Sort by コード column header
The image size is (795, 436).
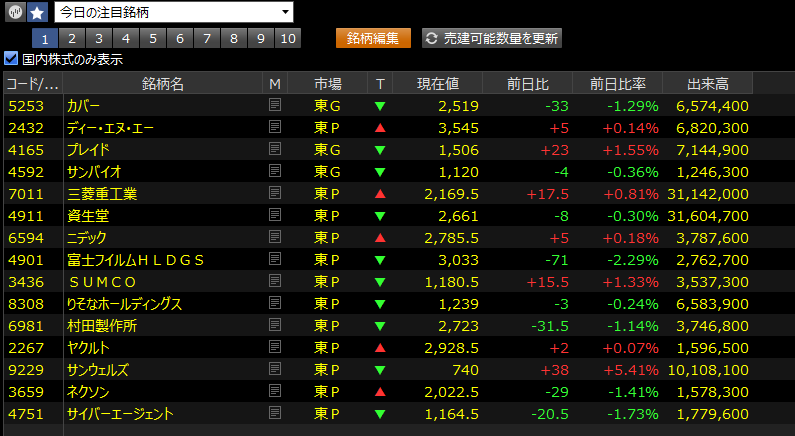33,84
